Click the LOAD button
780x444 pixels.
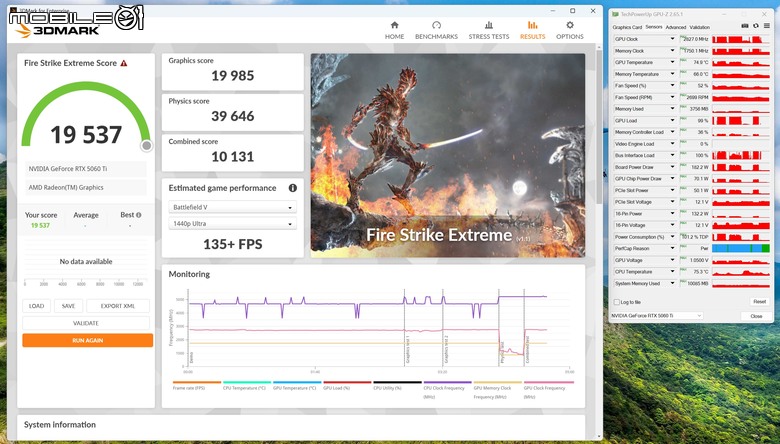(36, 306)
